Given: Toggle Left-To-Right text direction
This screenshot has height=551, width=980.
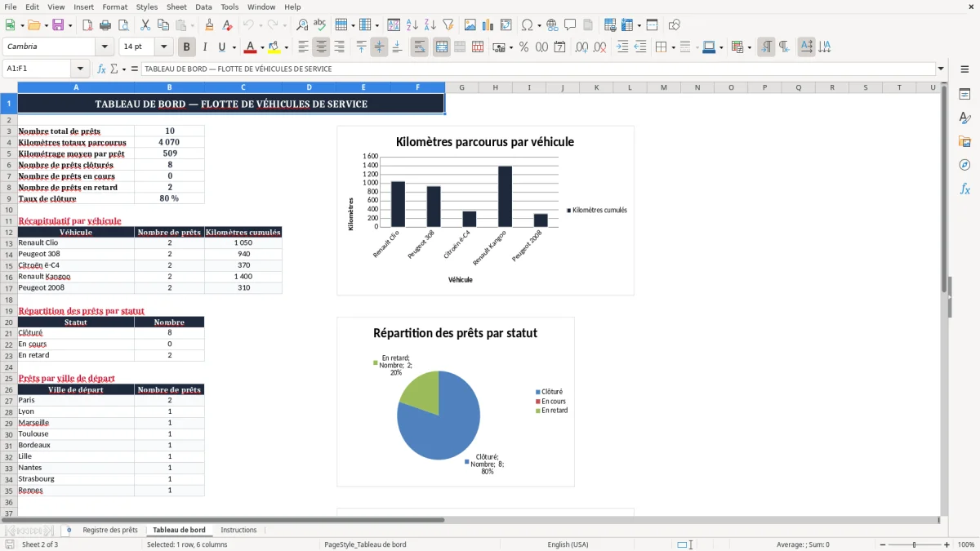Looking at the screenshot, I should pyautogui.click(x=766, y=47).
